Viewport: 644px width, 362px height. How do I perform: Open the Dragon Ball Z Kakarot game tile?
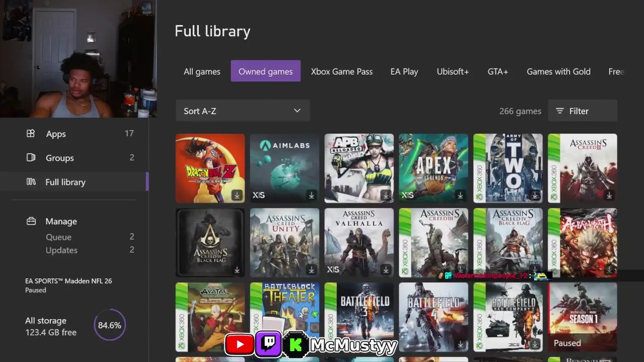(210, 168)
